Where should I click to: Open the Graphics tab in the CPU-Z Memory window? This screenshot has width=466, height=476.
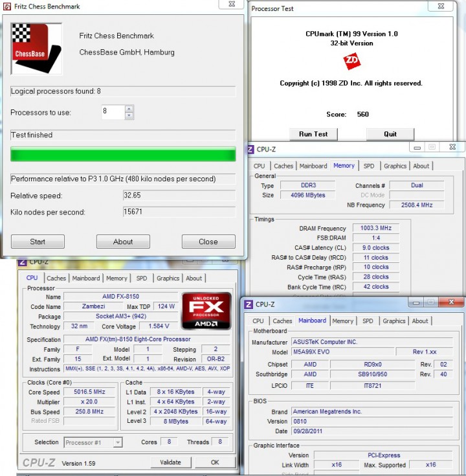click(x=395, y=166)
